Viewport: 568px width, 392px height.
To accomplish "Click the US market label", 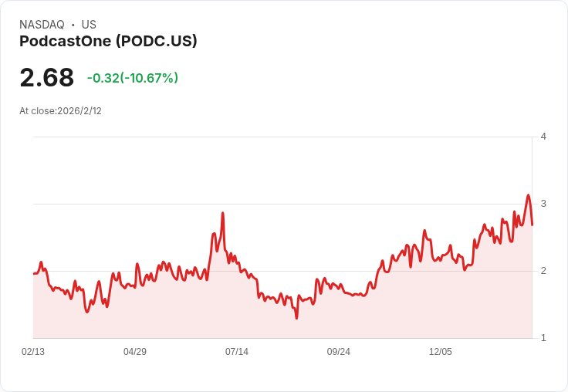I will [x=89, y=25].
